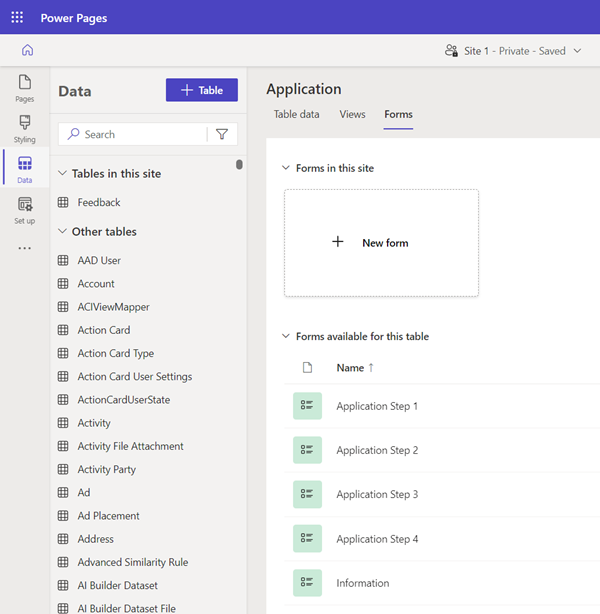Image resolution: width=600 pixels, height=614 pixels.
Task: Open the app launcher waffle icon
Action: tap(17, 18)
